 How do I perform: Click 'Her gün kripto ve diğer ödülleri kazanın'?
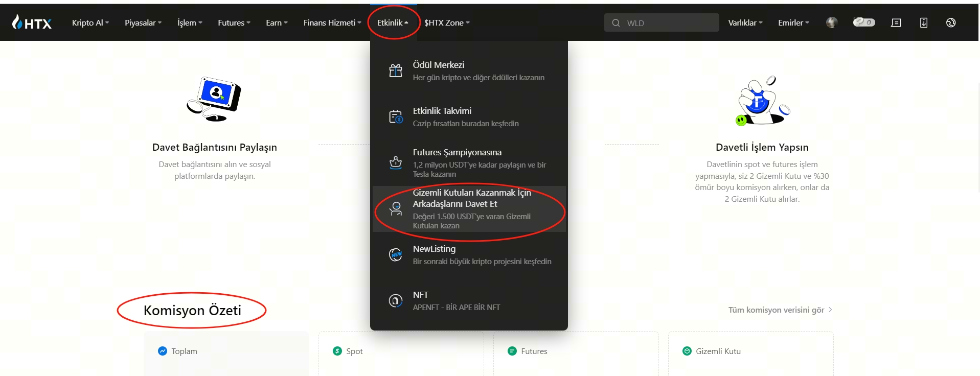point(478,78)
